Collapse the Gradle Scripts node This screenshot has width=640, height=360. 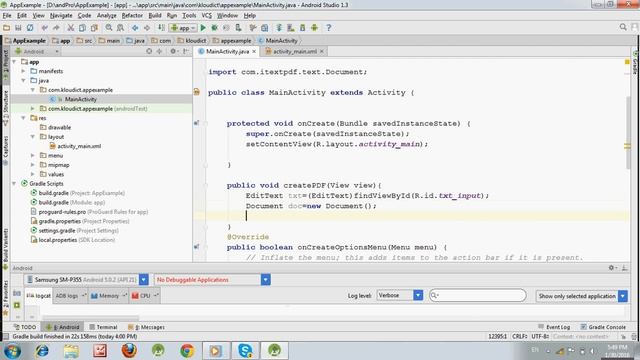(x=14, y=184)
